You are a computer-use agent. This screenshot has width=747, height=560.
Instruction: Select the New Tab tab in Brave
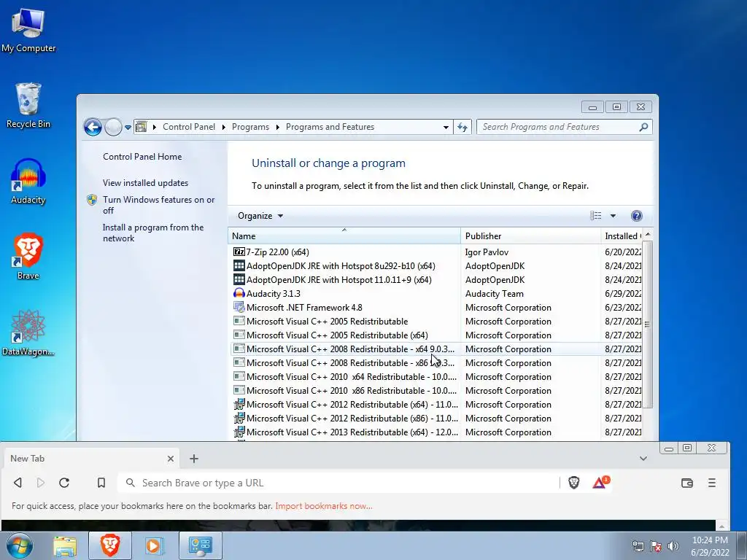[91, 459]
